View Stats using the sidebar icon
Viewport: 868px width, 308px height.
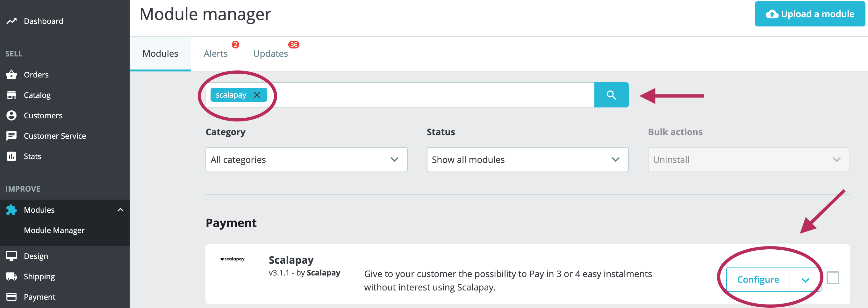click(12, 156)
